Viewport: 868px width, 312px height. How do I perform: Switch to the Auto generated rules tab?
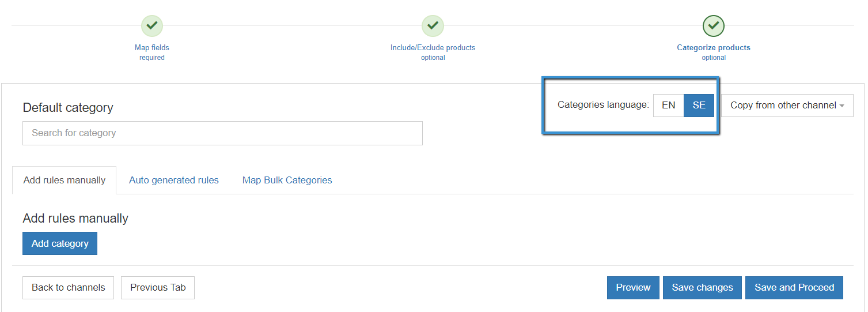(174, 180)
